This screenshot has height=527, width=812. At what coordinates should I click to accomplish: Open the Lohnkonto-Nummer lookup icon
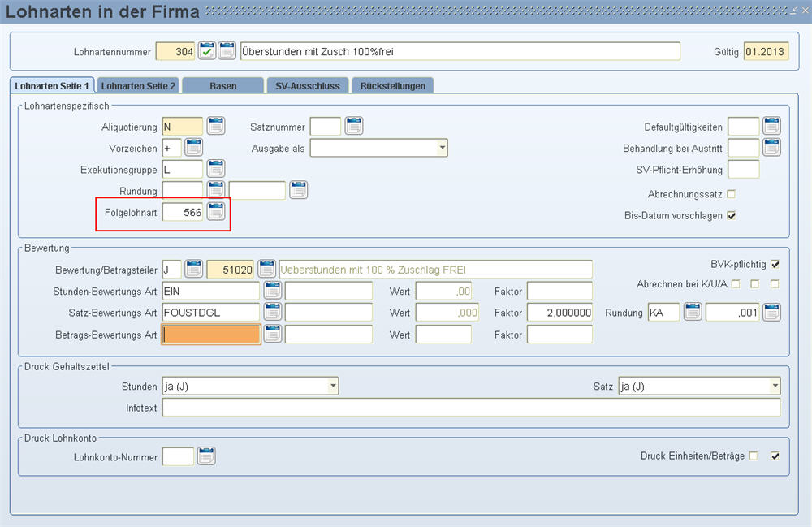tap(206, 456)
